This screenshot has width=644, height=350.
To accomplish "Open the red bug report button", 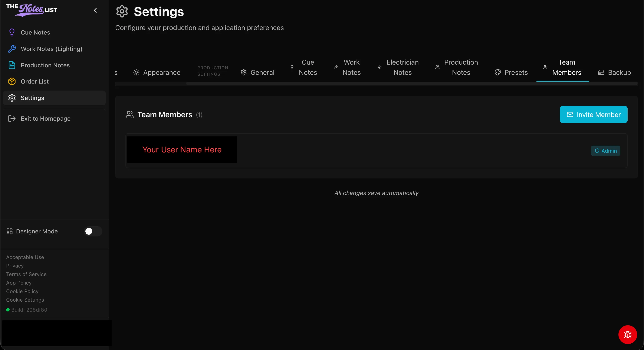I will 628,334.
